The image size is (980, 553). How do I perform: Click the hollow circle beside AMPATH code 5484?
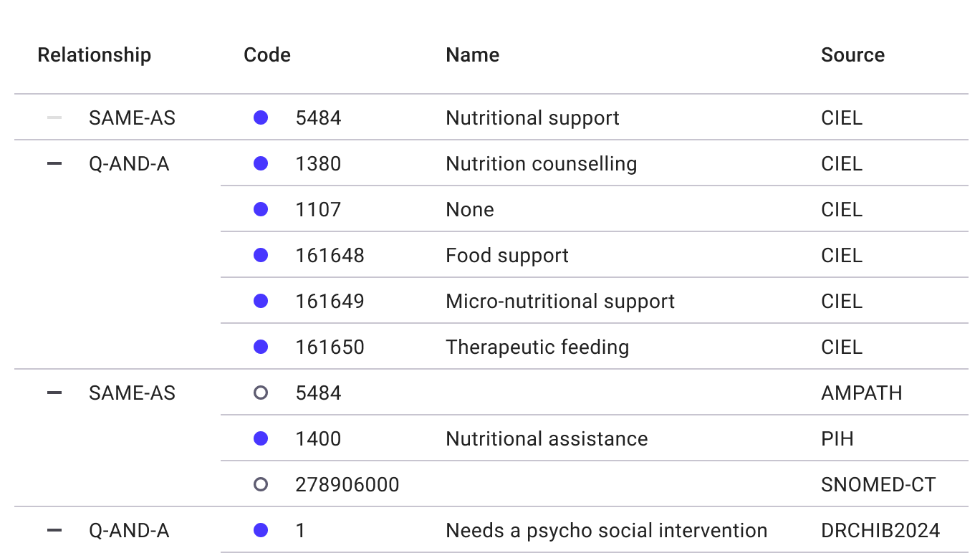261,393
